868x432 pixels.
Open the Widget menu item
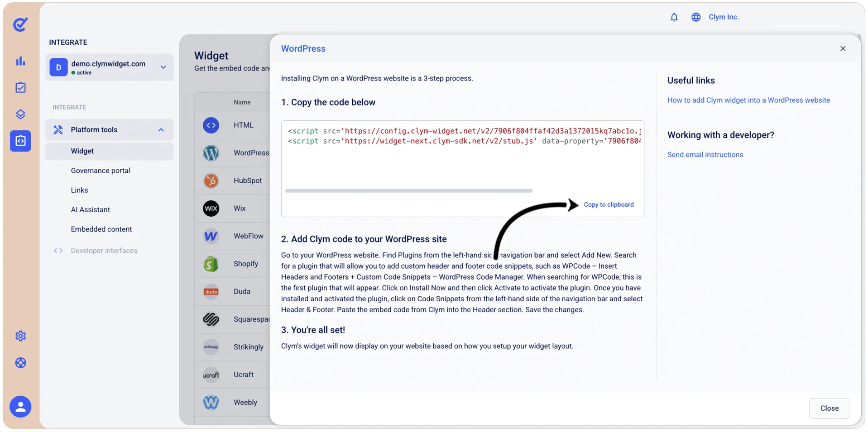(x=109, y=151)
